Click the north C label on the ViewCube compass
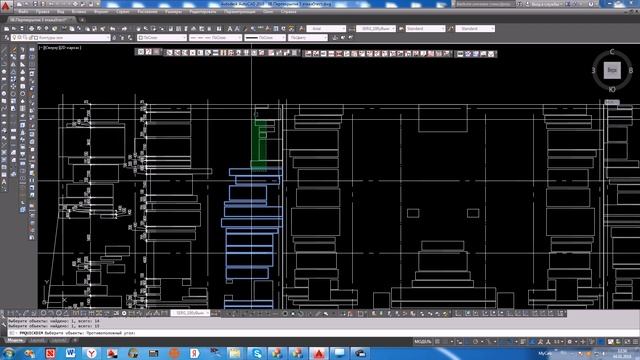Viewport: 640px width, 360px height. (x=612, y=52)
